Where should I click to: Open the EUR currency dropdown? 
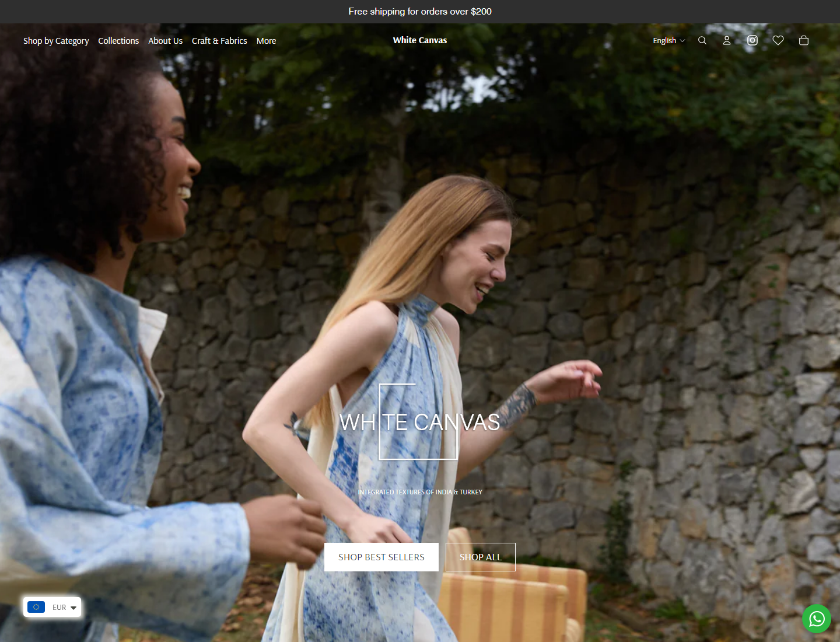click(52, 607)
